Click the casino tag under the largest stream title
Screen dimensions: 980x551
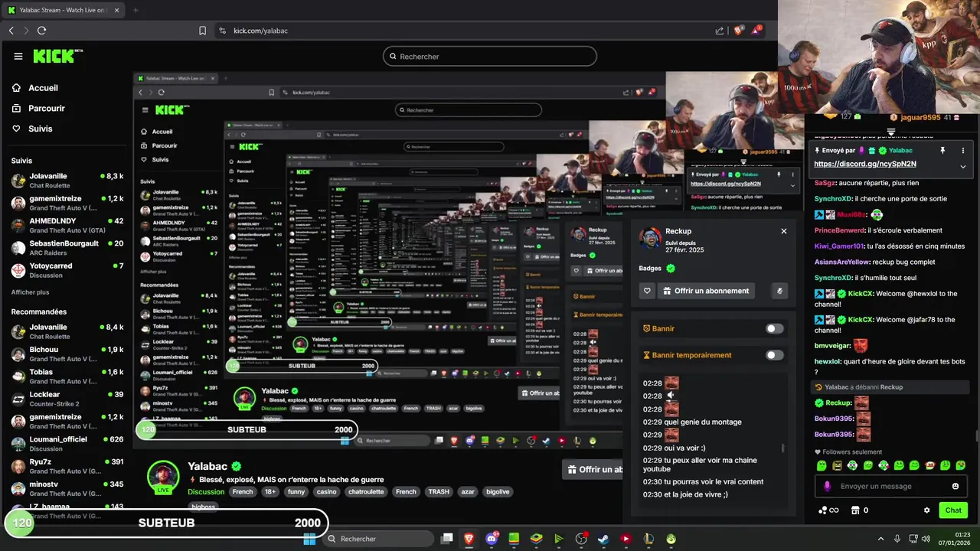pyautogui.click(x=326, y=492)
